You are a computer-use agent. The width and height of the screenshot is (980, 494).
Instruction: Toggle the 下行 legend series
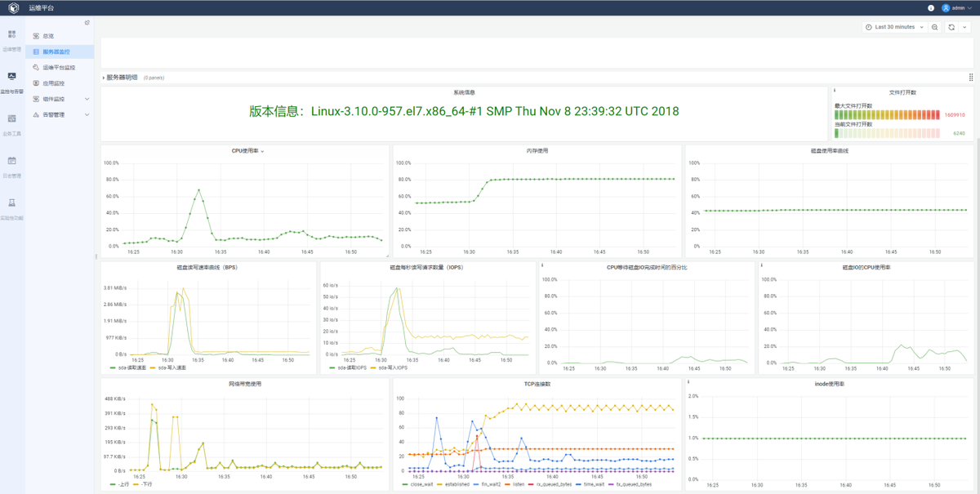(145, 484)
